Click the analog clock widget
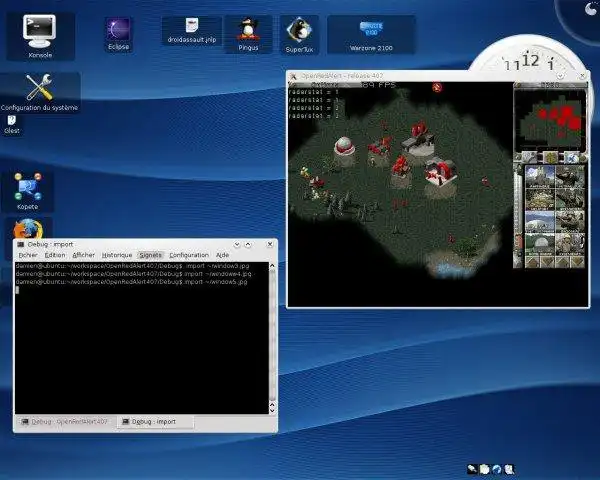 (529, 54)
